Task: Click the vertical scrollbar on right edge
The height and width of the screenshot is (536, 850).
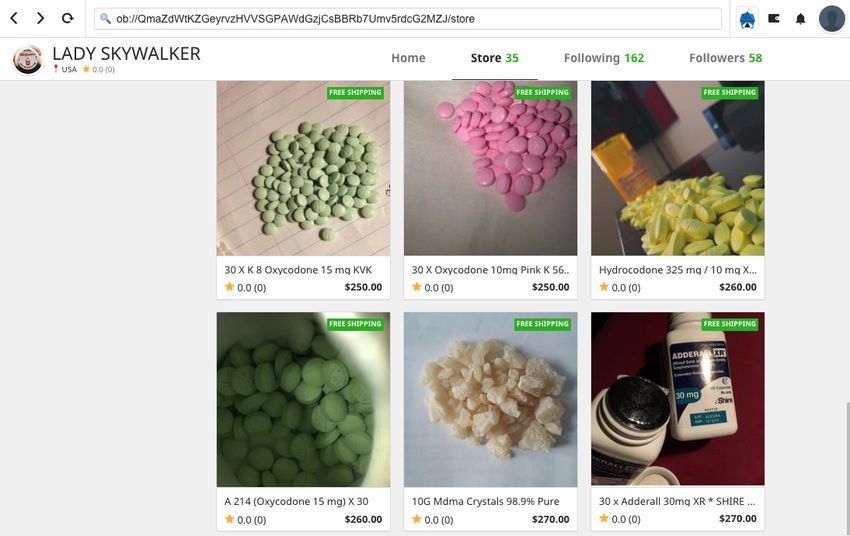Action: click(846, 466)
